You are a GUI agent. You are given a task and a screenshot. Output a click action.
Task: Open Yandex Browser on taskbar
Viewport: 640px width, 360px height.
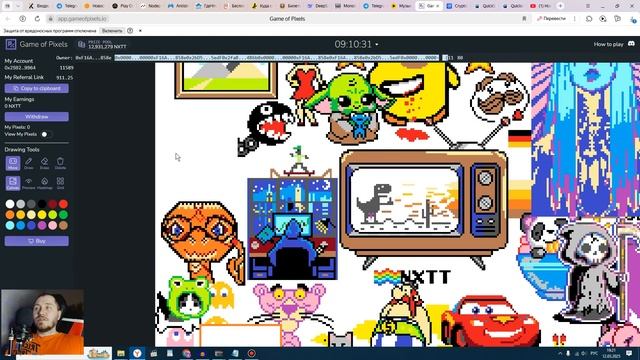click(x=137, y=353)
